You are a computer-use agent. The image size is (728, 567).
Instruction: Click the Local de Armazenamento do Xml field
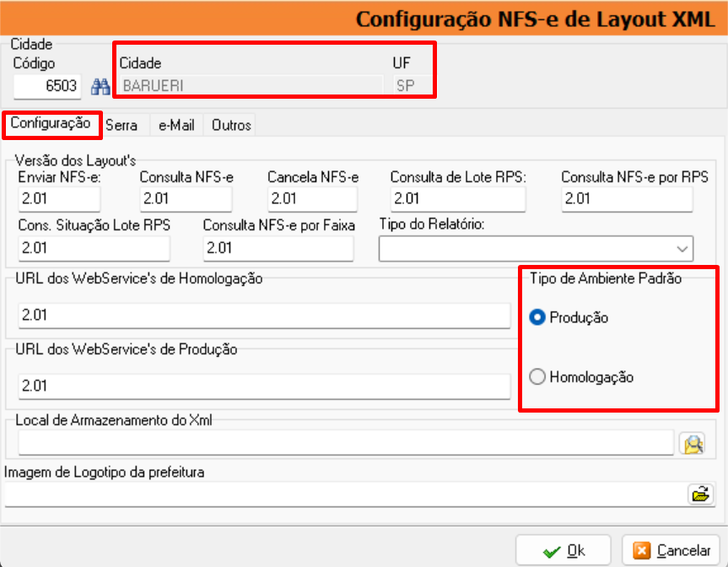pos(346,443)
